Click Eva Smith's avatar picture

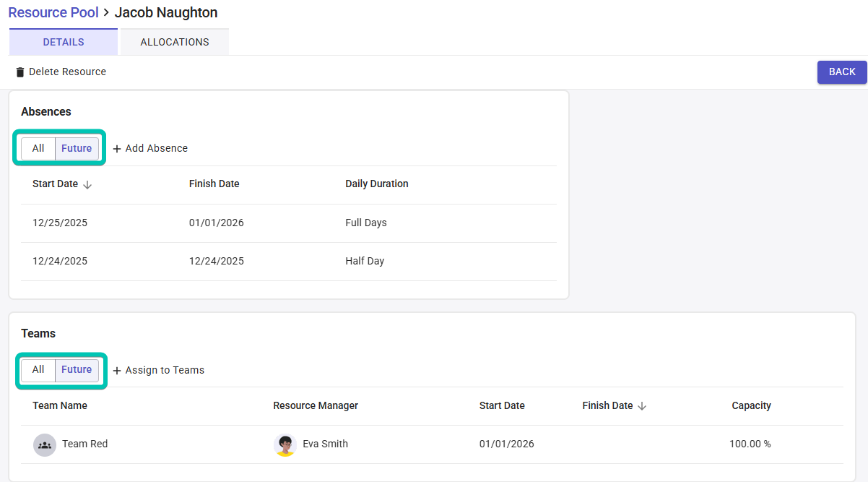(x=285, y=444)
